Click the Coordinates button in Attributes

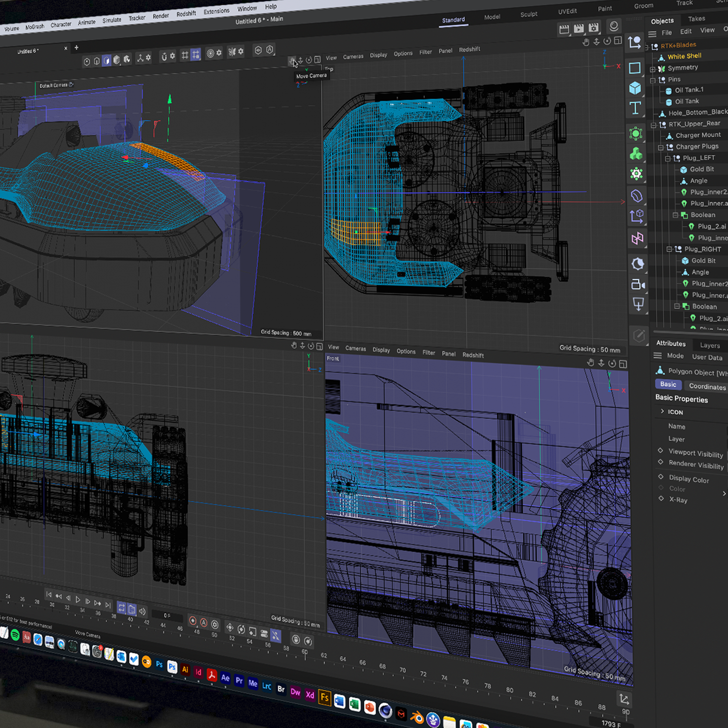707,386
